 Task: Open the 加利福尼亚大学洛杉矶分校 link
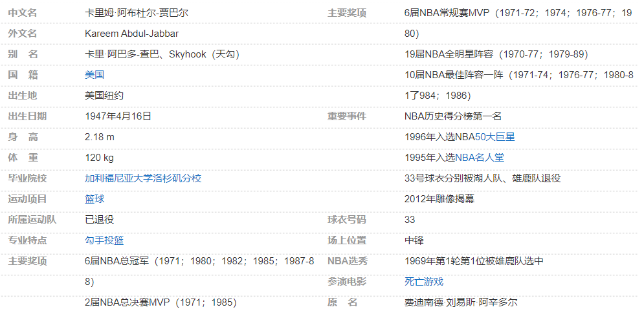[x=143, y=178]
